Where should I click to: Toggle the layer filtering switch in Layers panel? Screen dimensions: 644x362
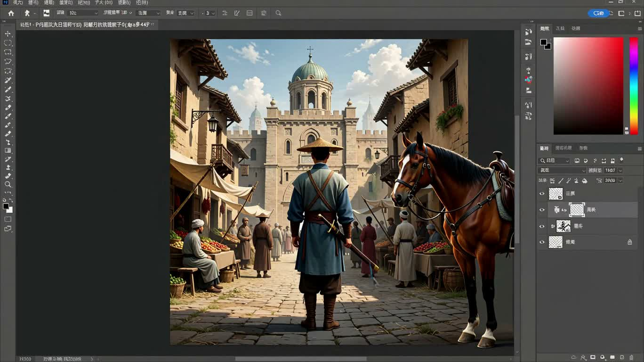click(x=621, y=160)
